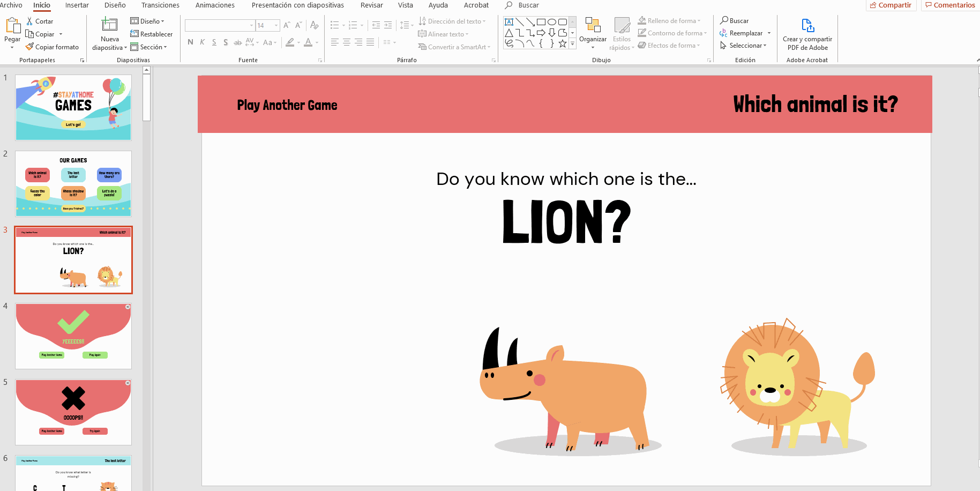This screenshot has width=980, height=491.
Task: Select the text box shape tool
Action: point(509,22)
